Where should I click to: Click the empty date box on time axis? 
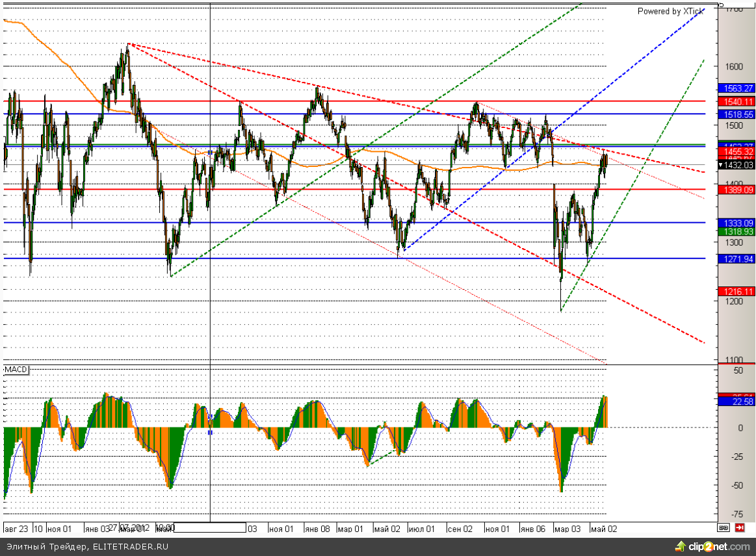pos(210,528)
